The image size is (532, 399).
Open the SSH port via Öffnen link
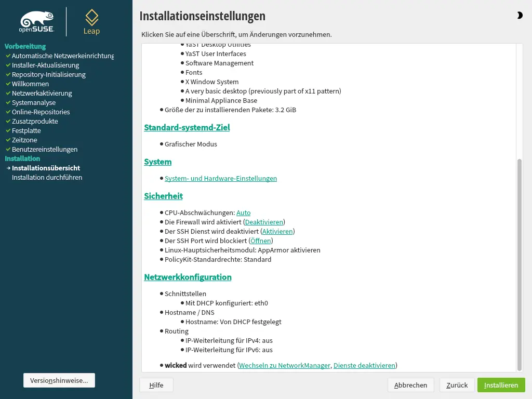click(261, 241)
